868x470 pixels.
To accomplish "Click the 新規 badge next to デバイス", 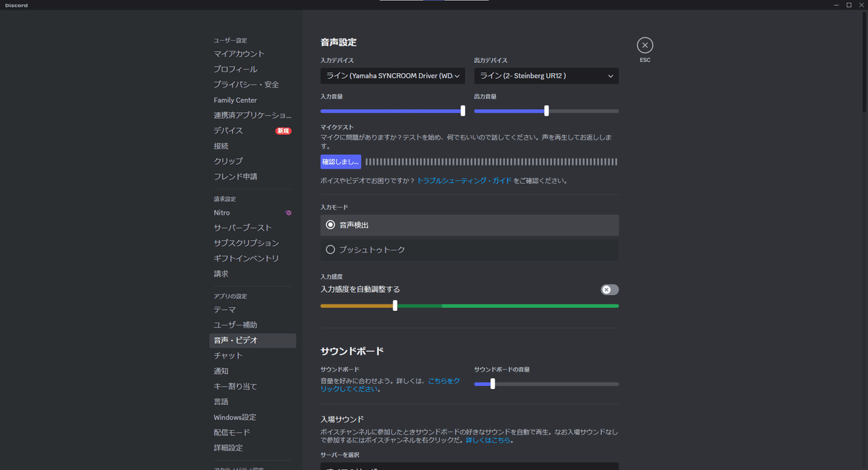I will (283, 131).
